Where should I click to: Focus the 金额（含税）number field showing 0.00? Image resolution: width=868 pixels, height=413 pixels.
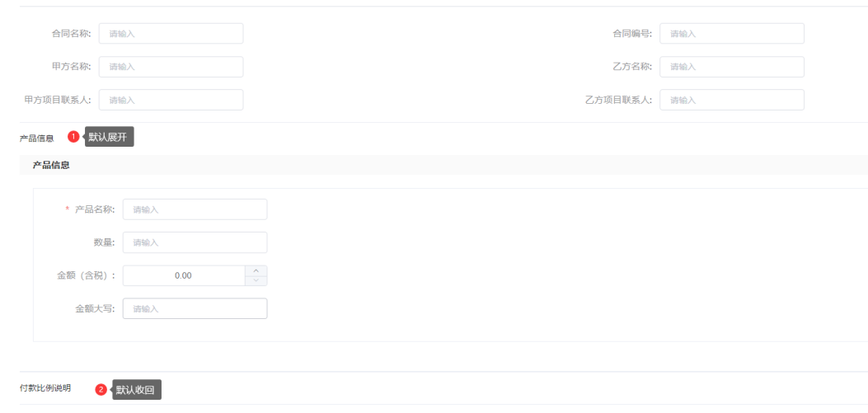tap(184, 275)
